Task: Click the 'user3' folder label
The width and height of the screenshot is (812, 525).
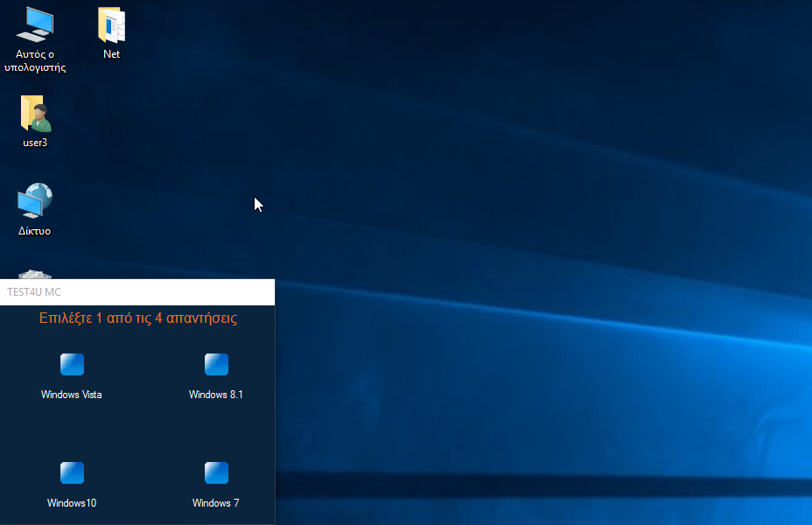Action: 35,143
